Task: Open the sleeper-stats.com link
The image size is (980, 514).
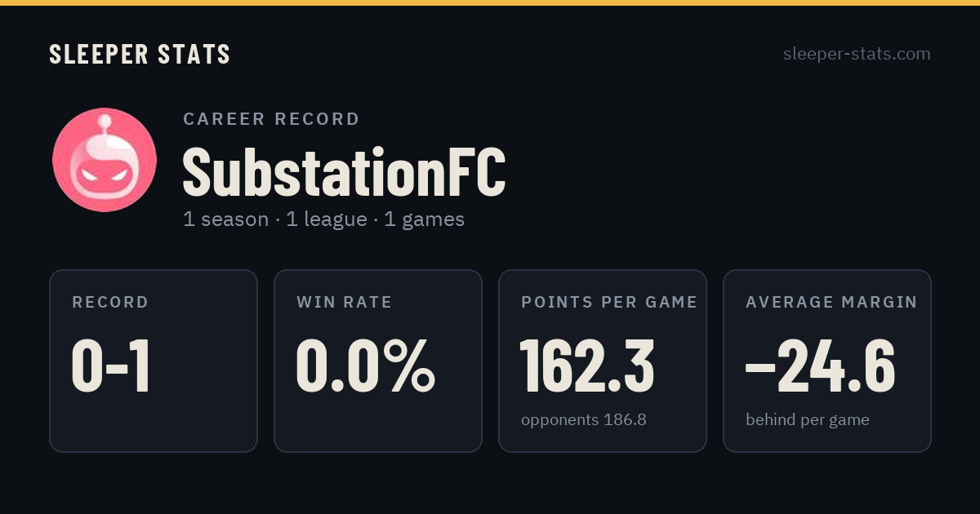Action: point(857,54)
